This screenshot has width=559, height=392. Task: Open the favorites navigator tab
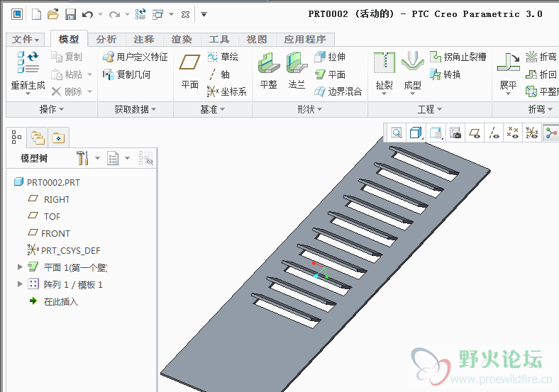58,138
